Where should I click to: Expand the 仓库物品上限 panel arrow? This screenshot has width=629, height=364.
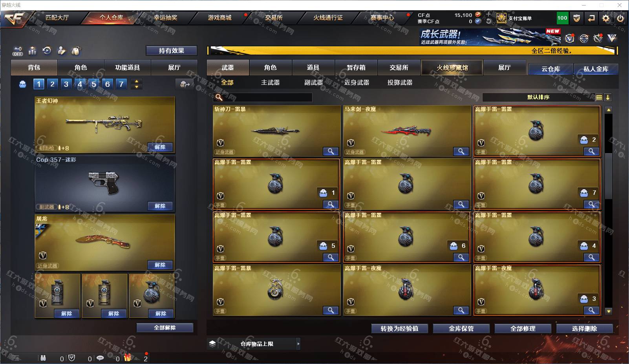[298, 344]
